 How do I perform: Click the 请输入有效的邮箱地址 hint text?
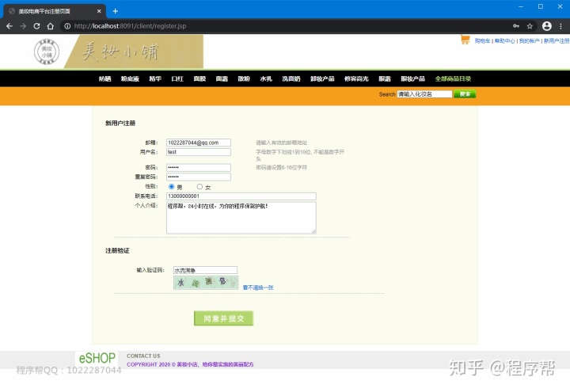pyautogui.click(x=281, y=143)
